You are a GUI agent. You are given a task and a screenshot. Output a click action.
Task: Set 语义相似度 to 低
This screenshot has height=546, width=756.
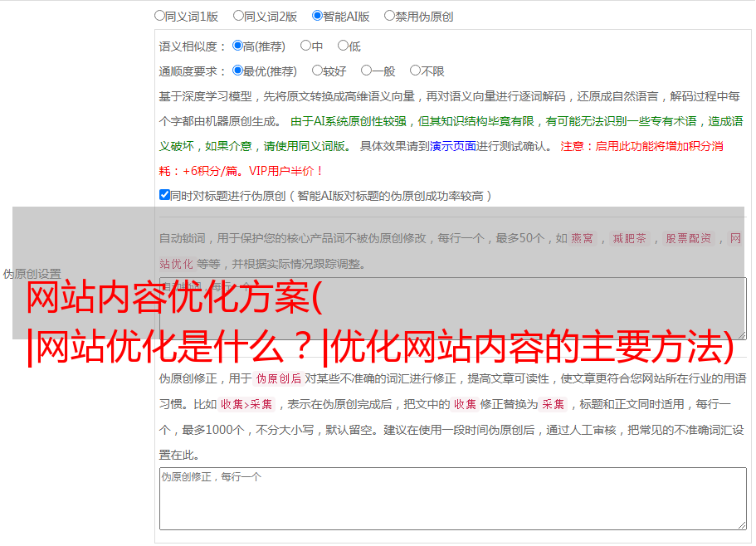(343, 46)
